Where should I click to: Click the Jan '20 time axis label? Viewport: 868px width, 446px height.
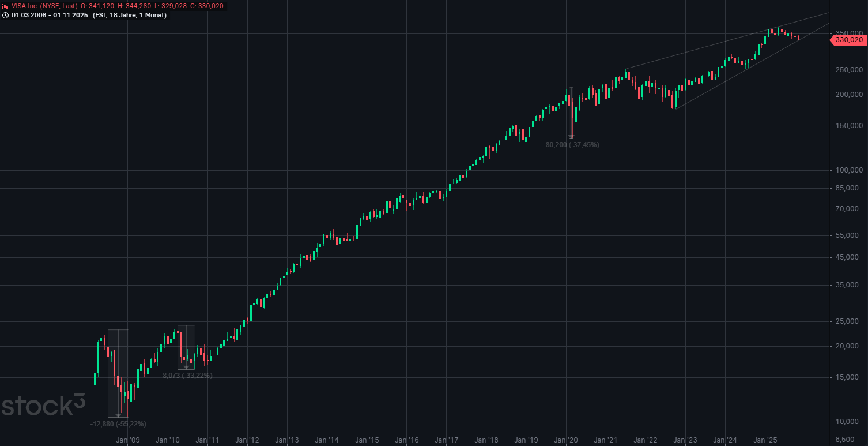[565, 440]
